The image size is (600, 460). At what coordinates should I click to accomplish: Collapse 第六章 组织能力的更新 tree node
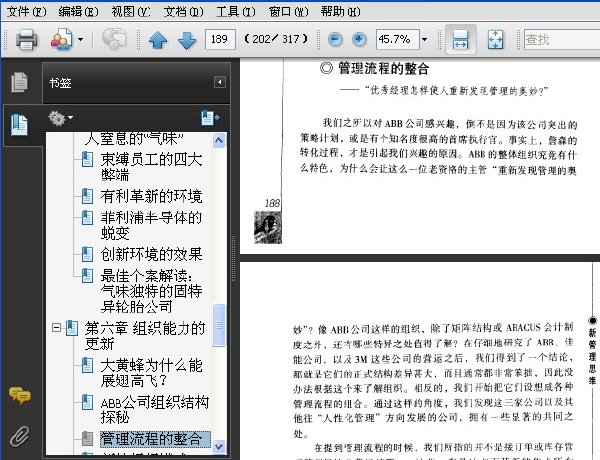click(x=56, y=328)
